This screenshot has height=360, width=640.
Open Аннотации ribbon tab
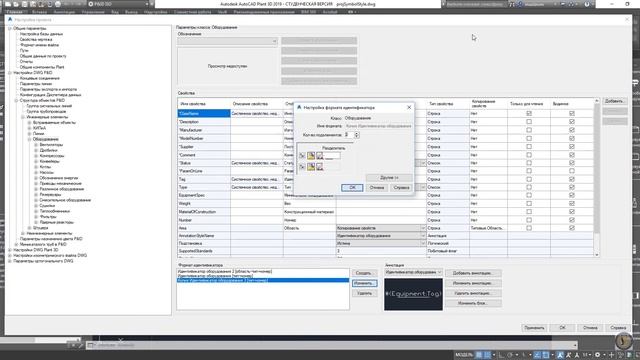coord(64,12)
